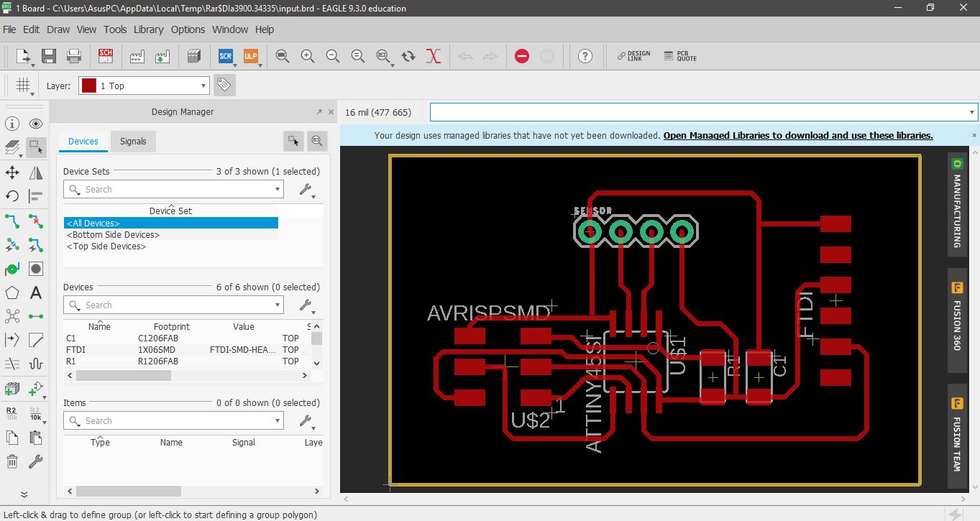The image size is (980, 521).
Task: Expand the command line history dropdown
Action: pos(972,112)
